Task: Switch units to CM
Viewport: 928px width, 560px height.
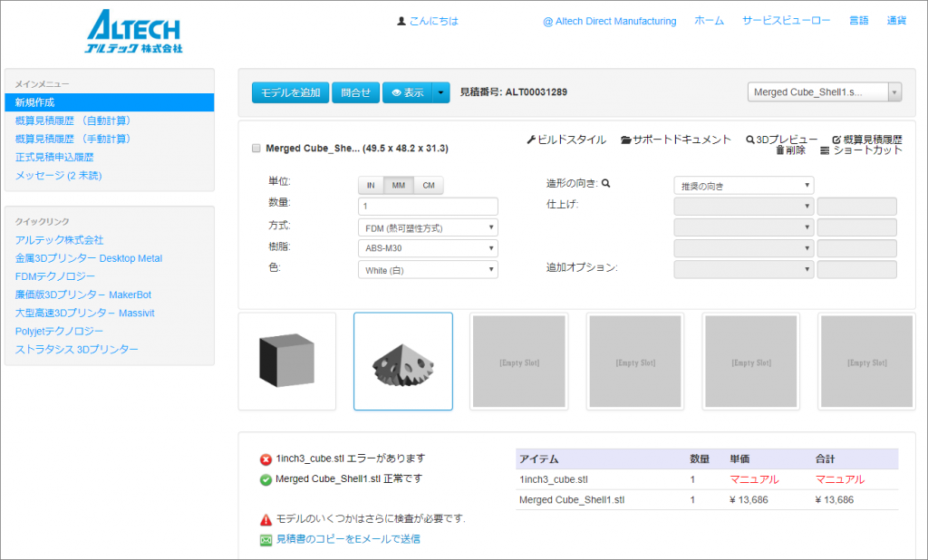Action: (429, 186)
